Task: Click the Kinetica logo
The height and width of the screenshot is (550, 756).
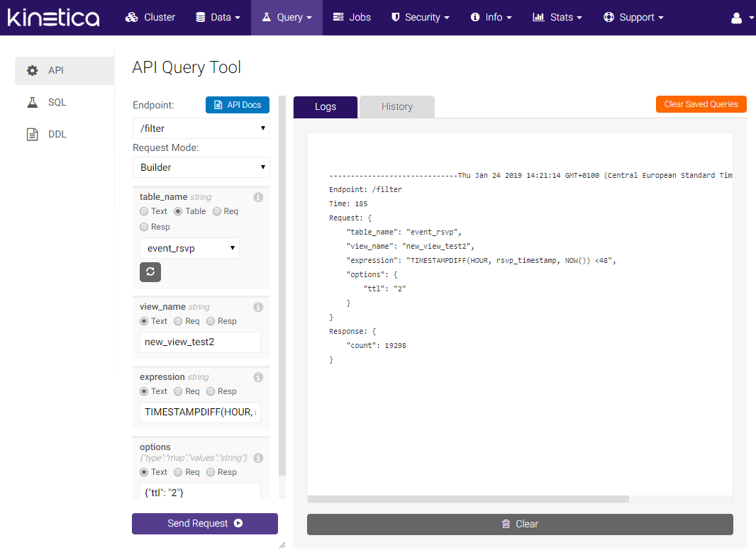Action: point(53,17)
